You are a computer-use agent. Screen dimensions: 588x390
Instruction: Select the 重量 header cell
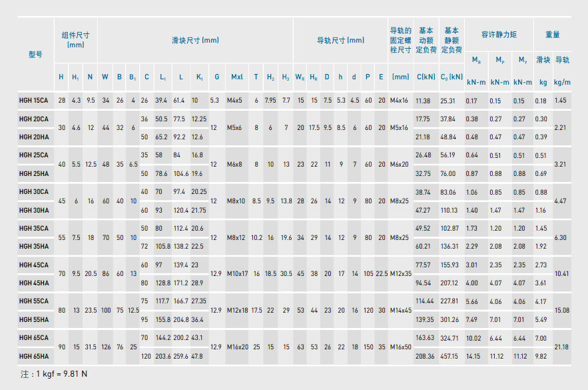[553, 35]
